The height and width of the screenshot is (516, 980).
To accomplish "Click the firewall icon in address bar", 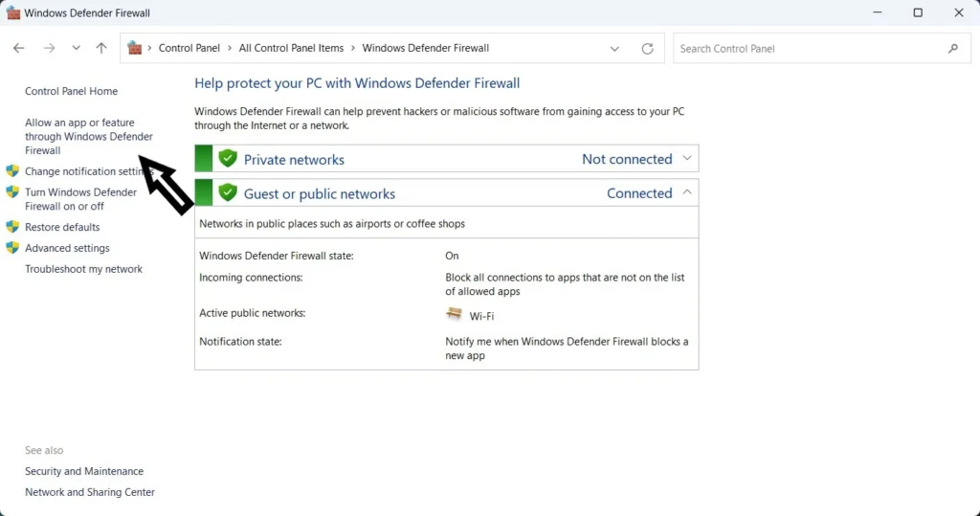I will pyautogui.click(x=134, y=48).
